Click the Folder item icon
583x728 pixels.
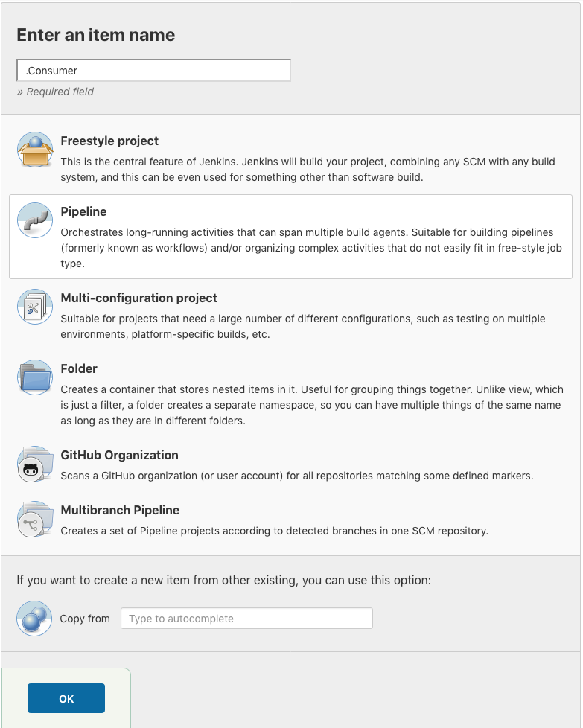(x=34, y=377)
